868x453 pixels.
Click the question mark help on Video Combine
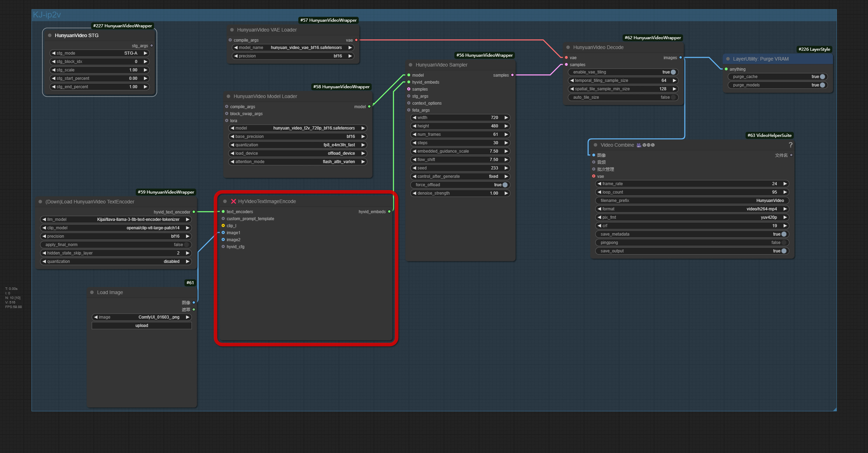click(x=791, y=145)
